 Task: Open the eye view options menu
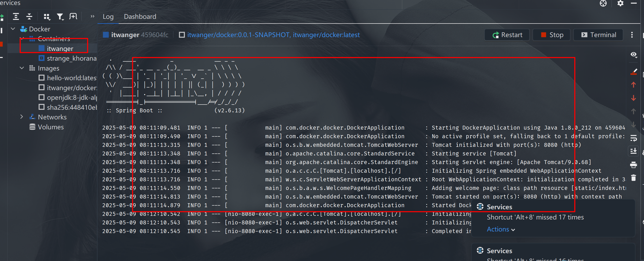pos(634,55)
